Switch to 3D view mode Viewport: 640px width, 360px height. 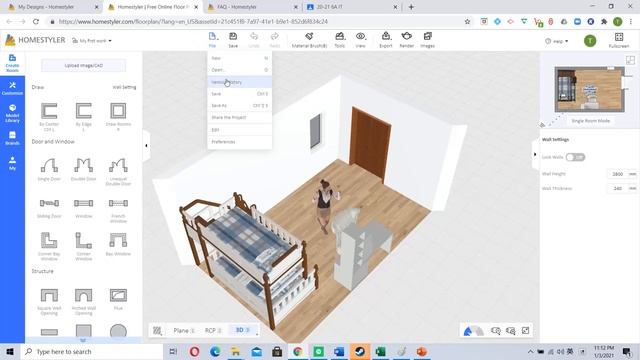(242, 330)
